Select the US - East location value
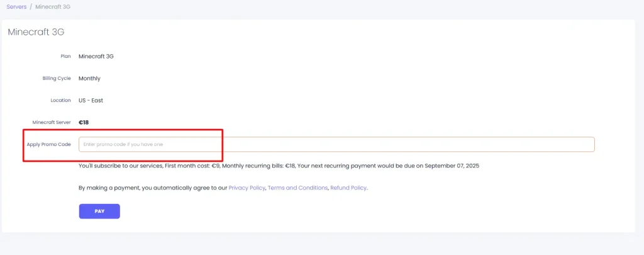644x255 pixels. [91, 100]
